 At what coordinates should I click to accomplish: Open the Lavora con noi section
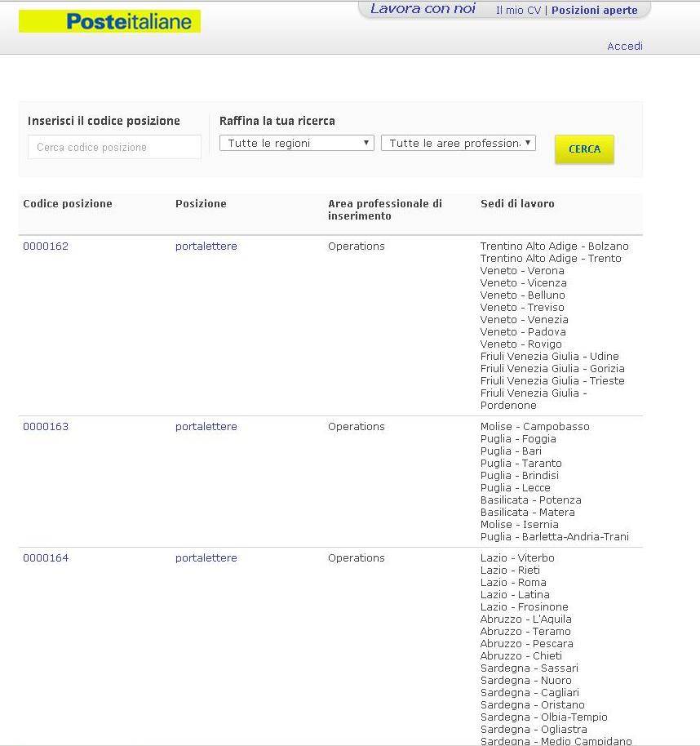point(422,9)
